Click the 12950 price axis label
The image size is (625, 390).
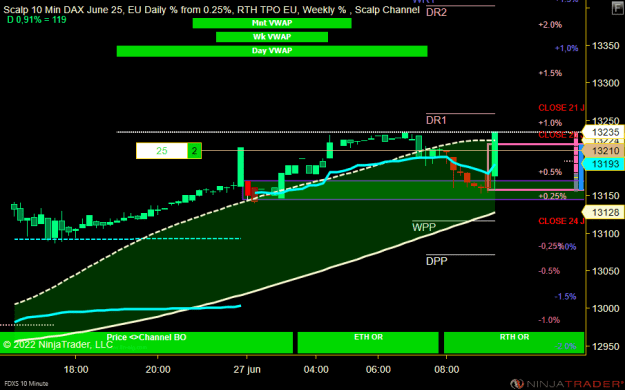pyautogui.click(x=606, y=346)
